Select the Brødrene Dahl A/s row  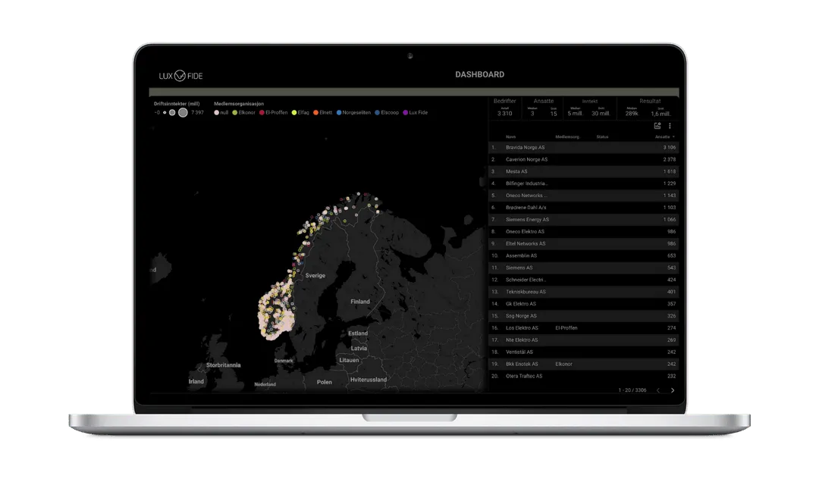[583, 208]
